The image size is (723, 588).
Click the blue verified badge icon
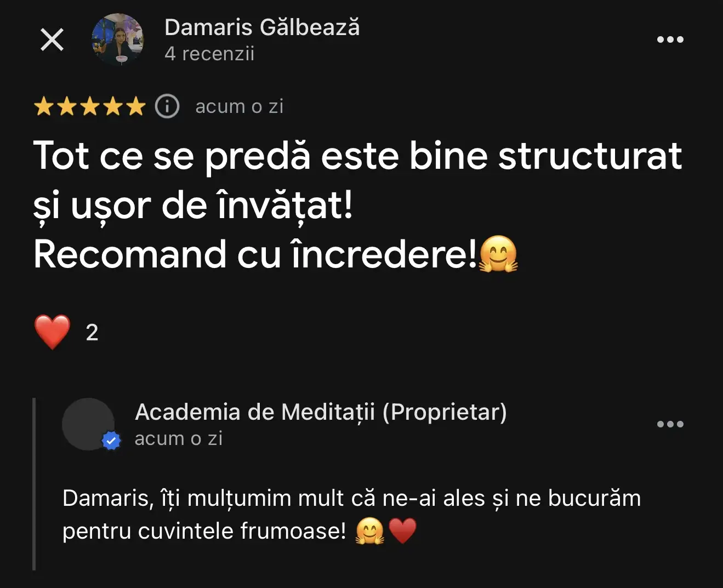[112, 441]
